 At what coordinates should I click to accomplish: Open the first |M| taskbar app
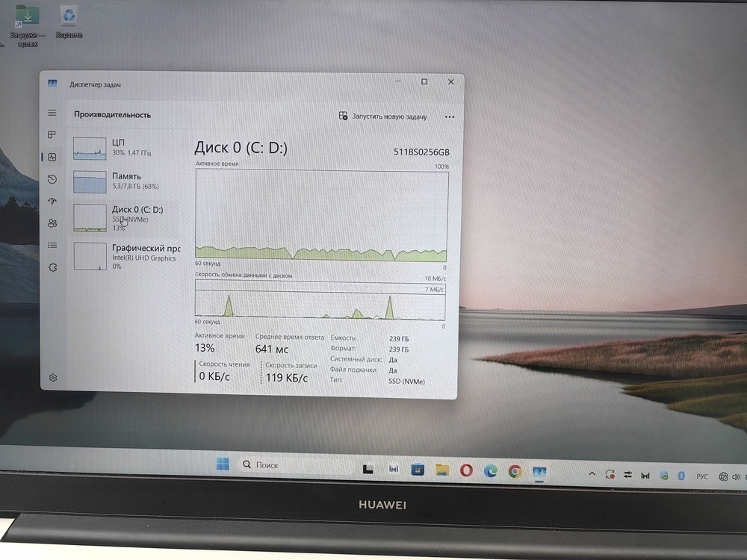(x=394, y=469)
